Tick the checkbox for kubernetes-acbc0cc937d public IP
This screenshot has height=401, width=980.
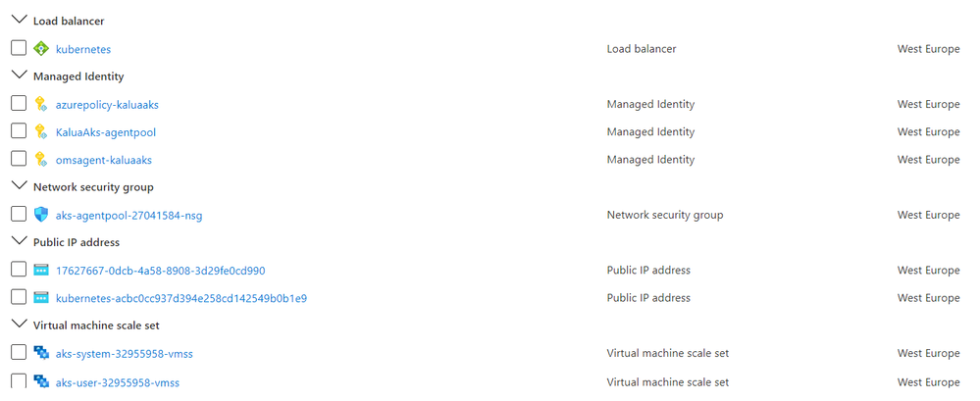(19, 297)
